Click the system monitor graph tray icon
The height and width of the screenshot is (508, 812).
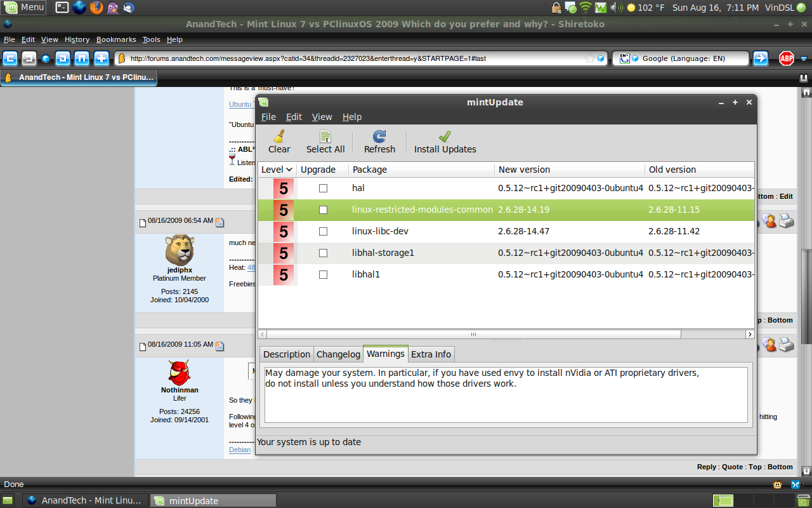(x=601, y=8)
